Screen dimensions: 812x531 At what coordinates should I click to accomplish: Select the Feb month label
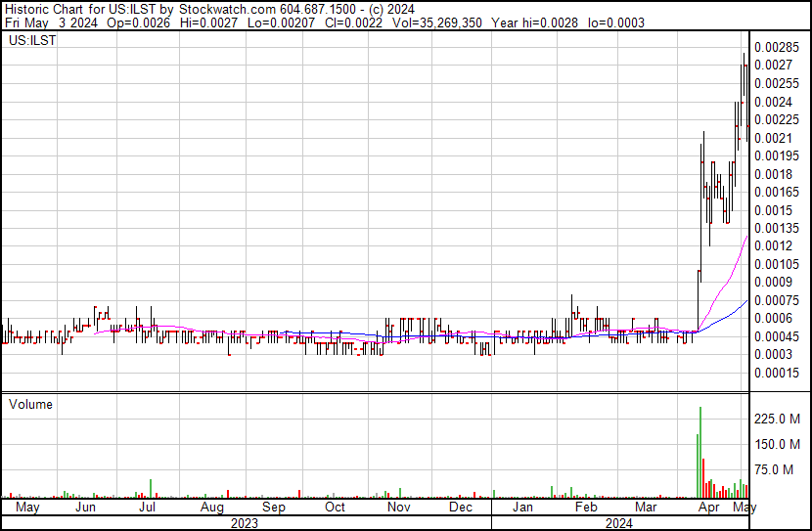pos(586,508)
